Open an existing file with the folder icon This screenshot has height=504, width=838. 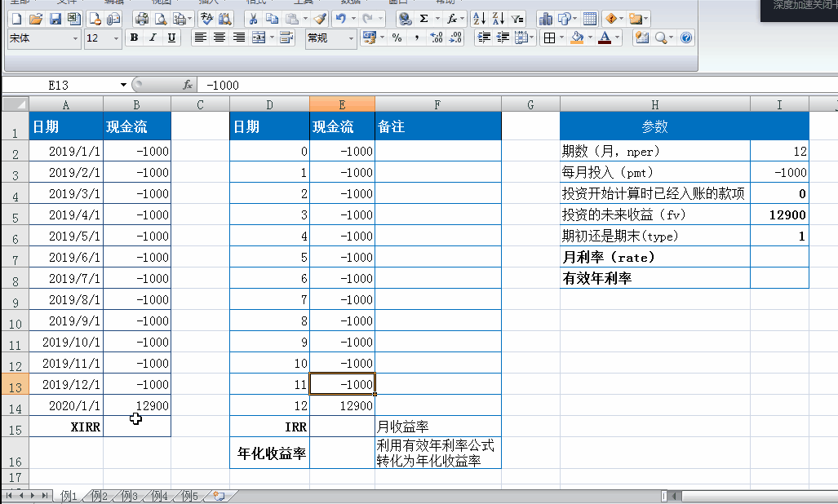click(36, 20)
